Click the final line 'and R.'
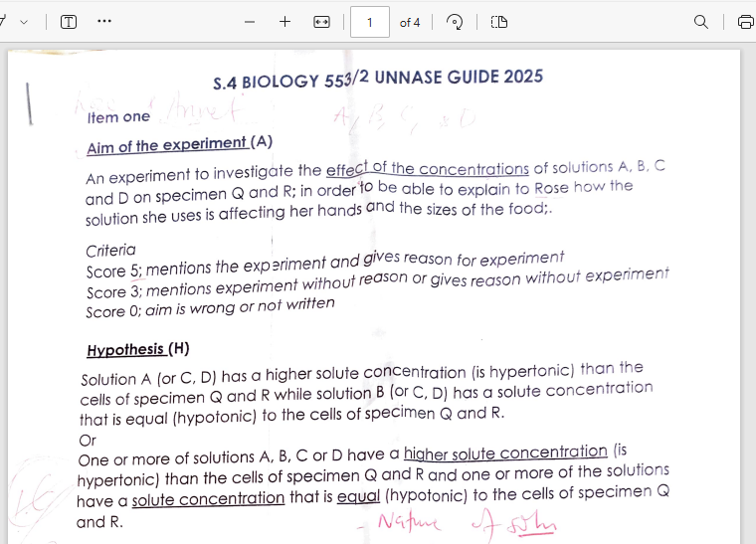The image size is (756, 544). coord(99,522)
